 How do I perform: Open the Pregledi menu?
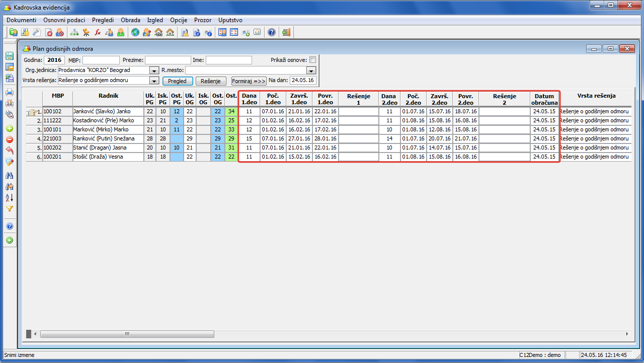tap(103, 20)
